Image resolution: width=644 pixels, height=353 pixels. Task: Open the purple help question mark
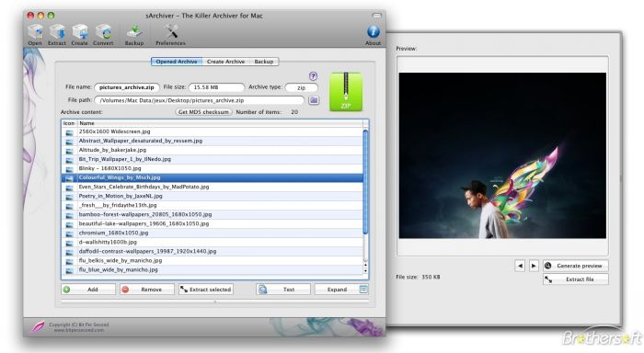(313, 76)
